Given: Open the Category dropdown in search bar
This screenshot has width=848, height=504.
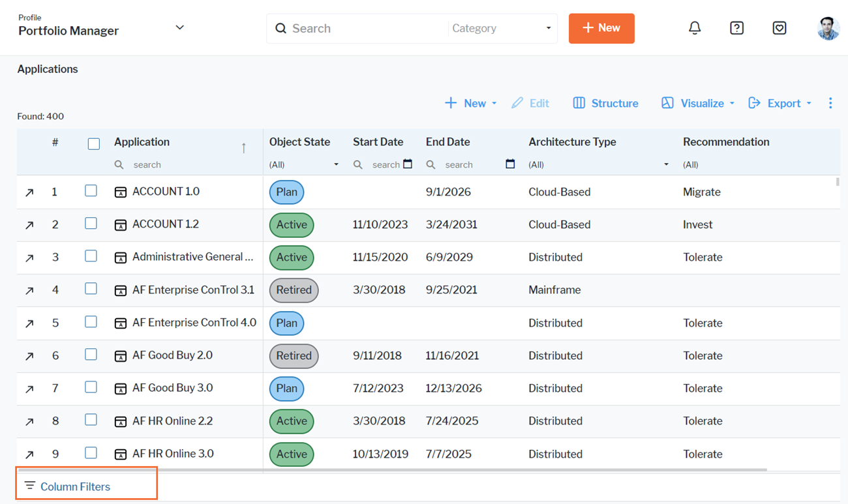Looking at the screenshot, I should 502,29.
